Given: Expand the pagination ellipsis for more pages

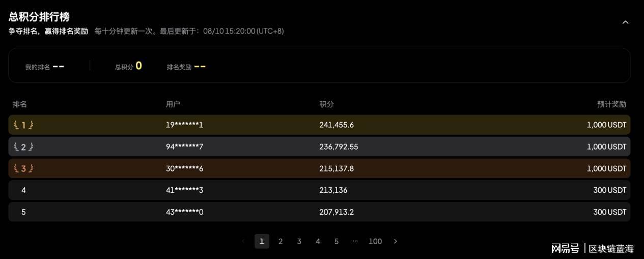Looking at the screenshot, I should [355, 241].
